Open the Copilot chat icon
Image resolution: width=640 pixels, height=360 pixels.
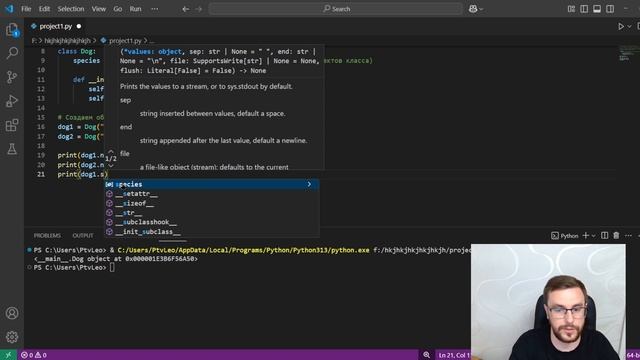click(x=473, y=9)
